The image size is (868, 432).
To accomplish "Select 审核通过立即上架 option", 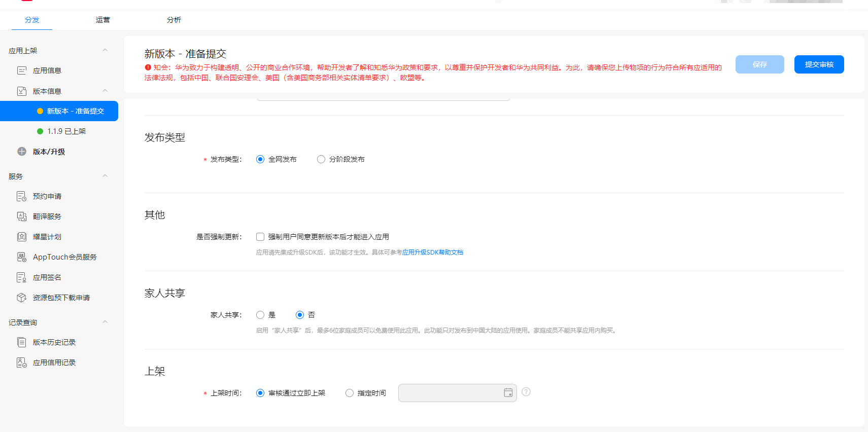I will [x=260, y=393].
